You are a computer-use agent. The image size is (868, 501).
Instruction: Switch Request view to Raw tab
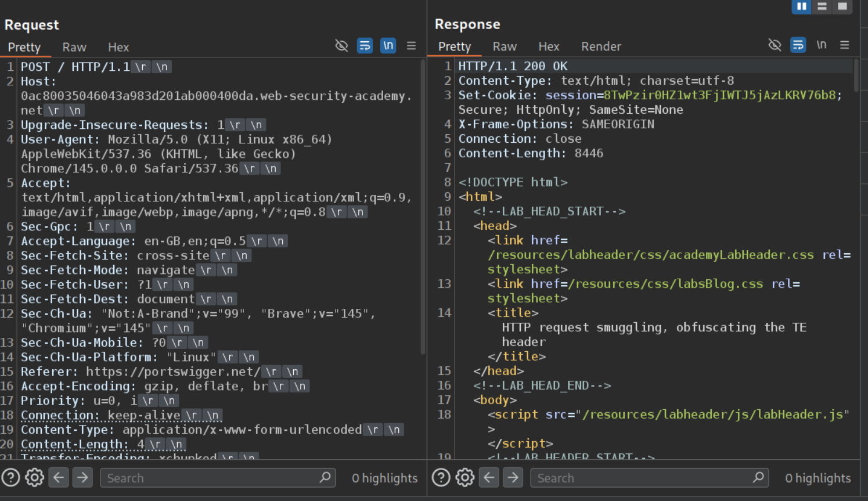coord(74,47)
